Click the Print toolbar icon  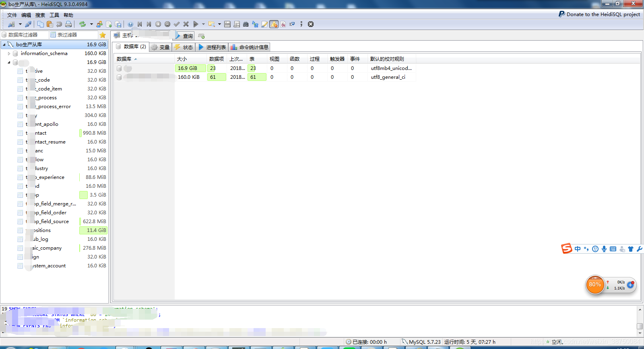(68, 24)
